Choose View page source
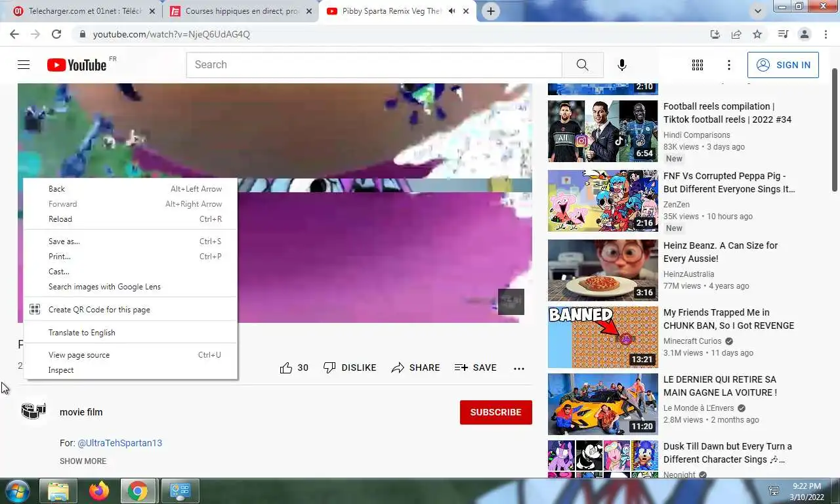 (131, 355)
